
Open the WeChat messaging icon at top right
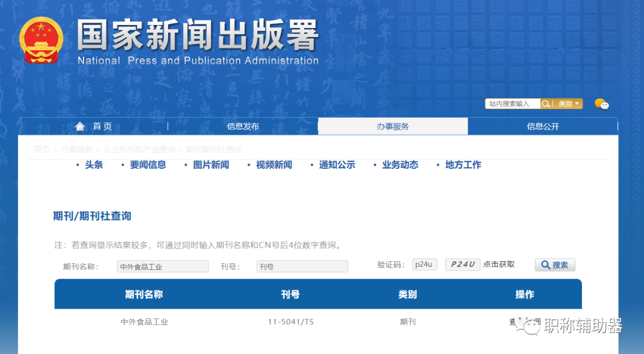[x=602, y=104]
